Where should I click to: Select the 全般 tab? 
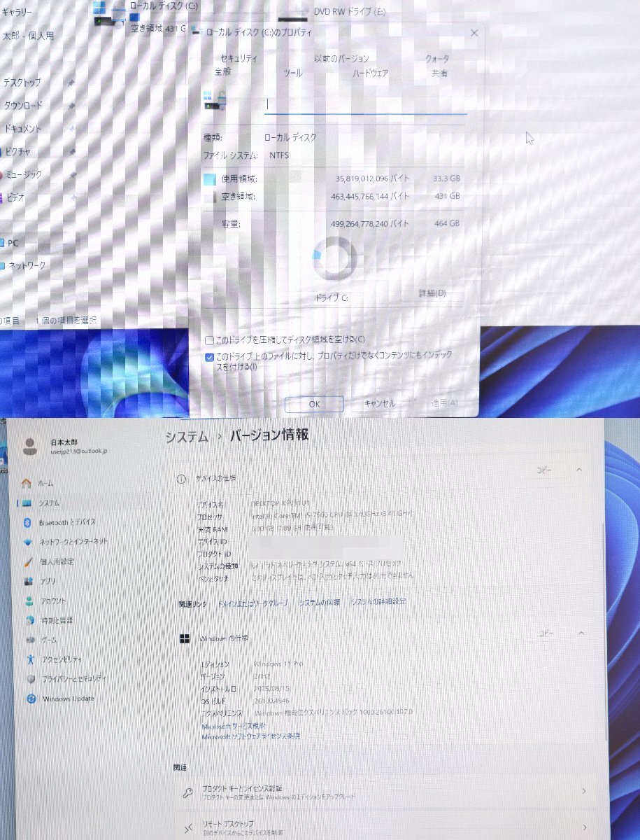click(x=222, y=73)
